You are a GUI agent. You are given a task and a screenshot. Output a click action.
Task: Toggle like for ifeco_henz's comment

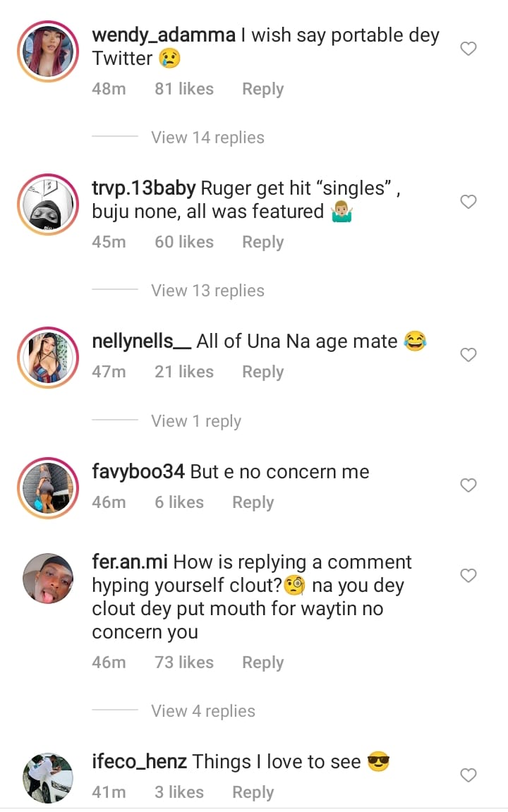click(x=468, y=775)
